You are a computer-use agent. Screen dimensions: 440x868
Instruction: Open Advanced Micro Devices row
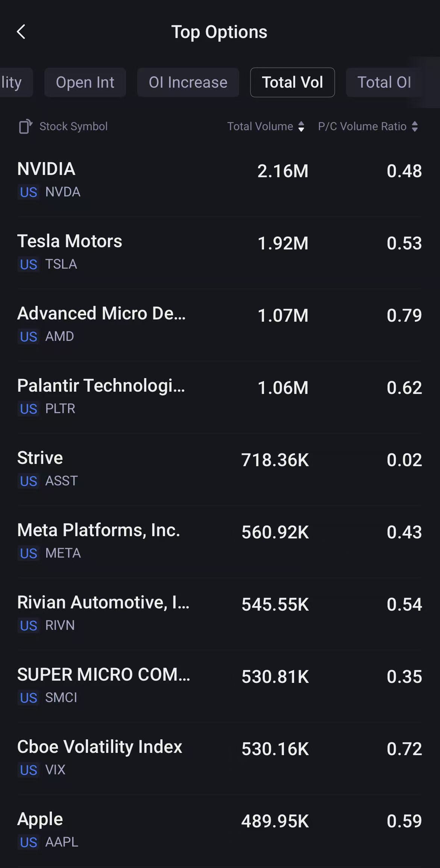[x=219, y=324]
